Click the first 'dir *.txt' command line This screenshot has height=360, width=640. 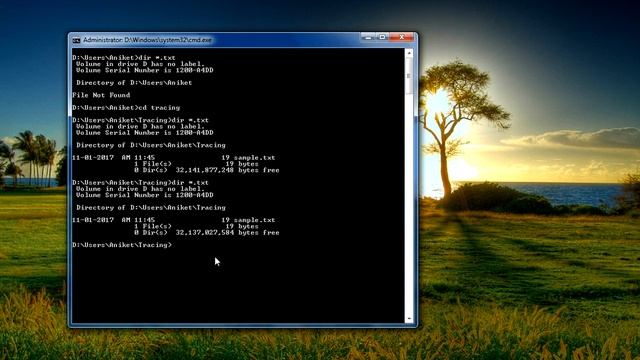pos(124,58)
